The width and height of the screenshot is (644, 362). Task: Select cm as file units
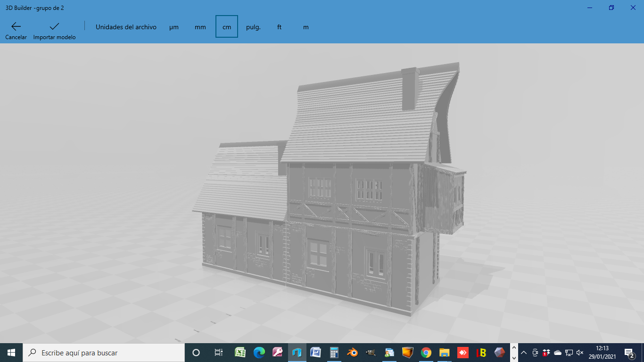point(227,27)
